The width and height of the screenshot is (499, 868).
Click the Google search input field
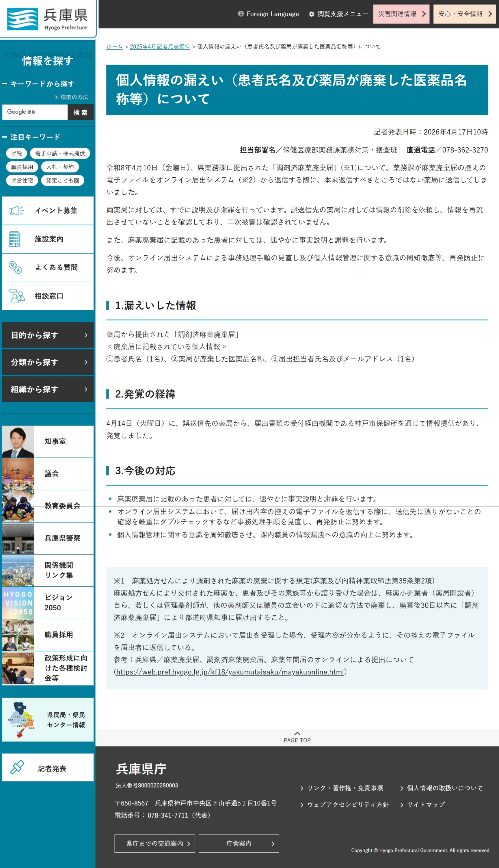pyautogui.click(x=35, y=112)
